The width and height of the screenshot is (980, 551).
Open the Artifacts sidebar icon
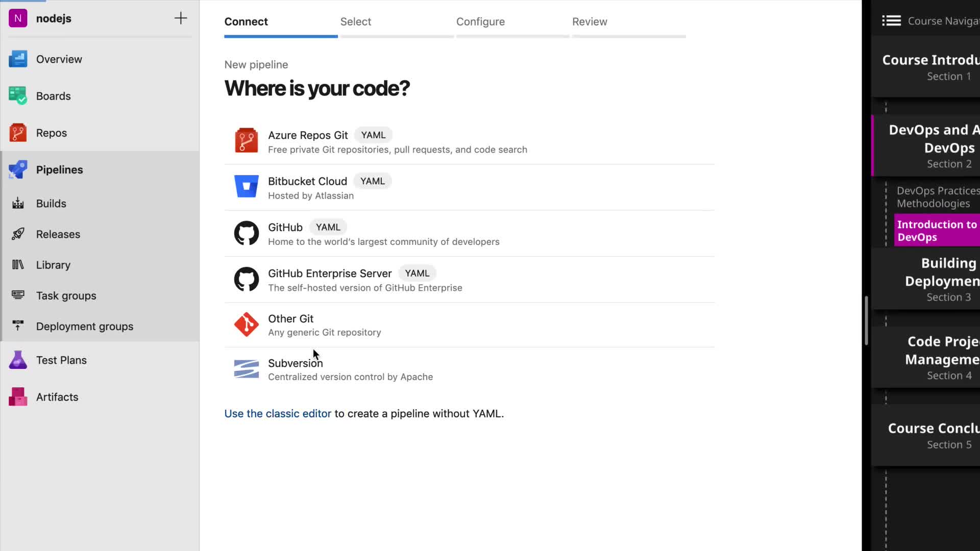point(18,397)
